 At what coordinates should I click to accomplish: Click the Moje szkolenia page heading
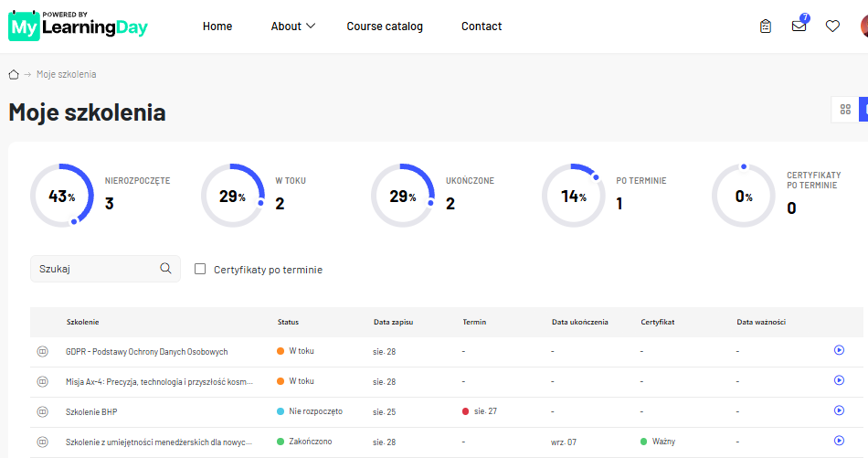tap(87, 112)
